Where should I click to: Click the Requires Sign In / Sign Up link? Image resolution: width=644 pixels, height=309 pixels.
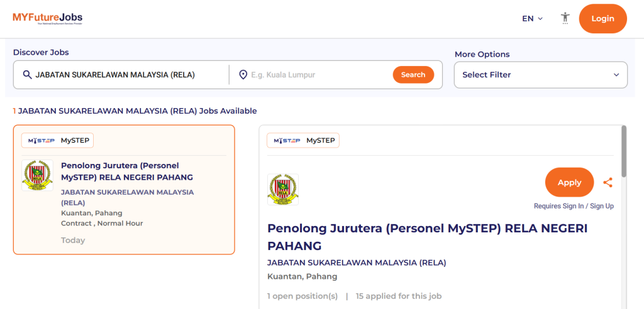coord(574,206)
